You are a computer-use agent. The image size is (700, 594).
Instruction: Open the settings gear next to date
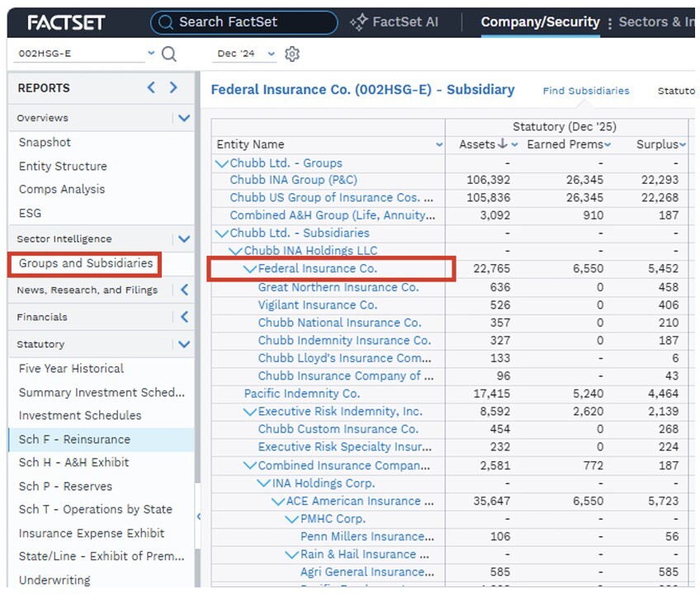tap(292, 54)
